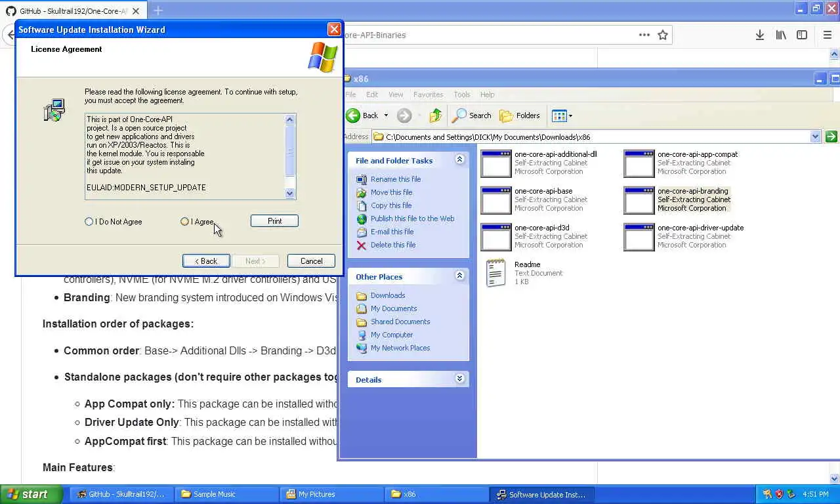Select the one-core-api-base file icon
840x504 pixels.
point(496,200)
